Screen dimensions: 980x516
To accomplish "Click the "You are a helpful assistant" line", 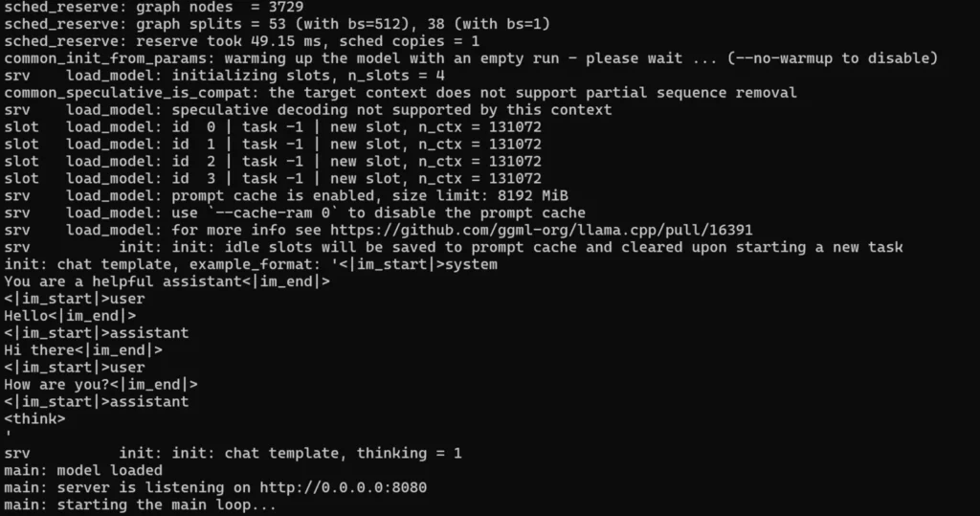I will (x=167, y=281).
